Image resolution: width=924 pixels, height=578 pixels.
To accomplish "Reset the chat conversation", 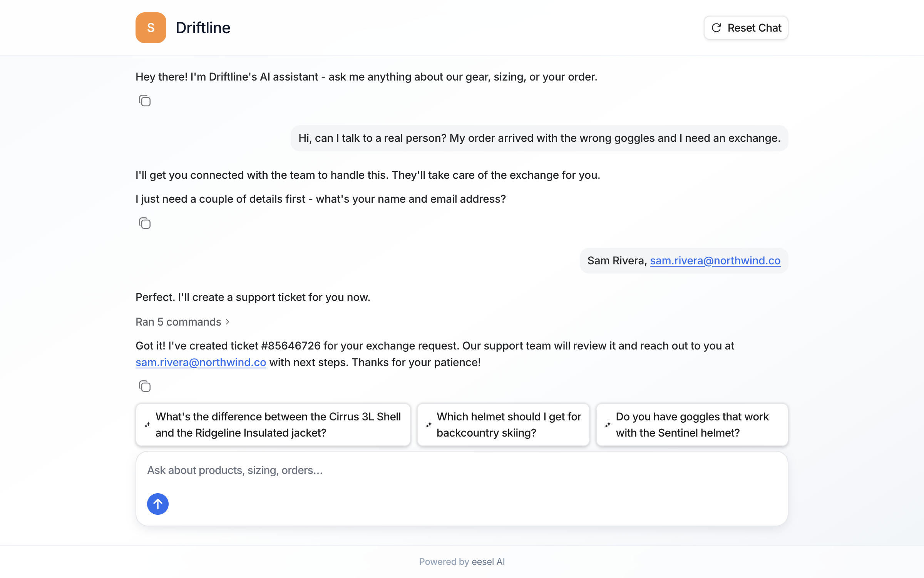I will pyautogui.click(x=746, y=28).
